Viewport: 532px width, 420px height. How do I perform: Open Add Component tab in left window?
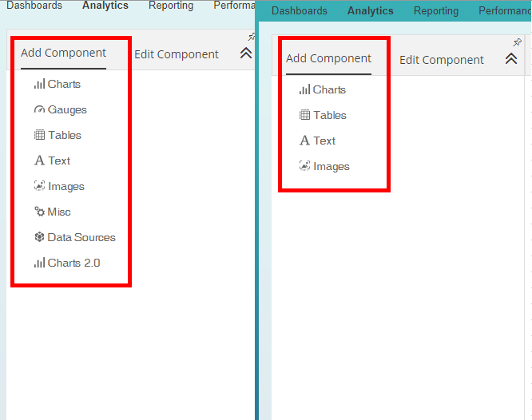(x=63, y=53)
